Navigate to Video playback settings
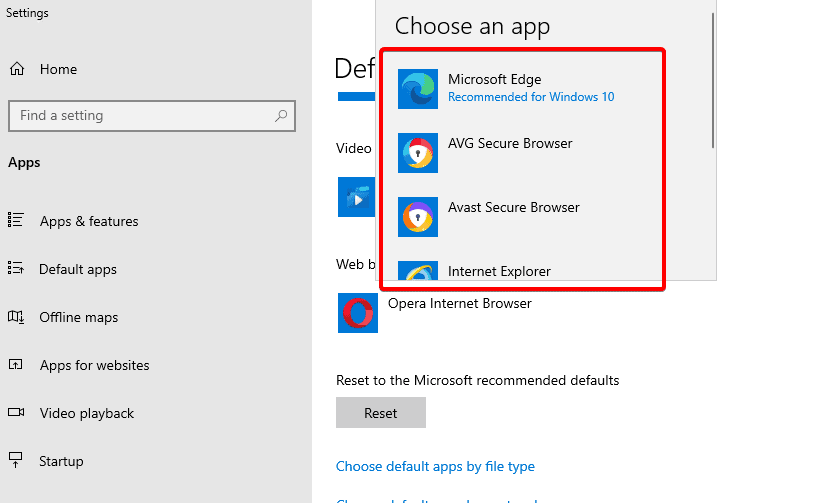 (x=87, y=413)
